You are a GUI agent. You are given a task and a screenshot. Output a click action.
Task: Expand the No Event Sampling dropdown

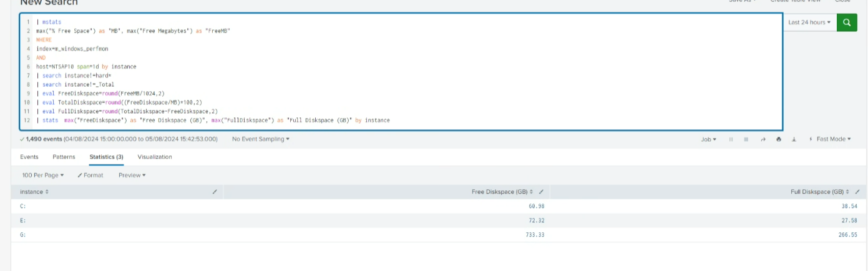tap(260, 139)
